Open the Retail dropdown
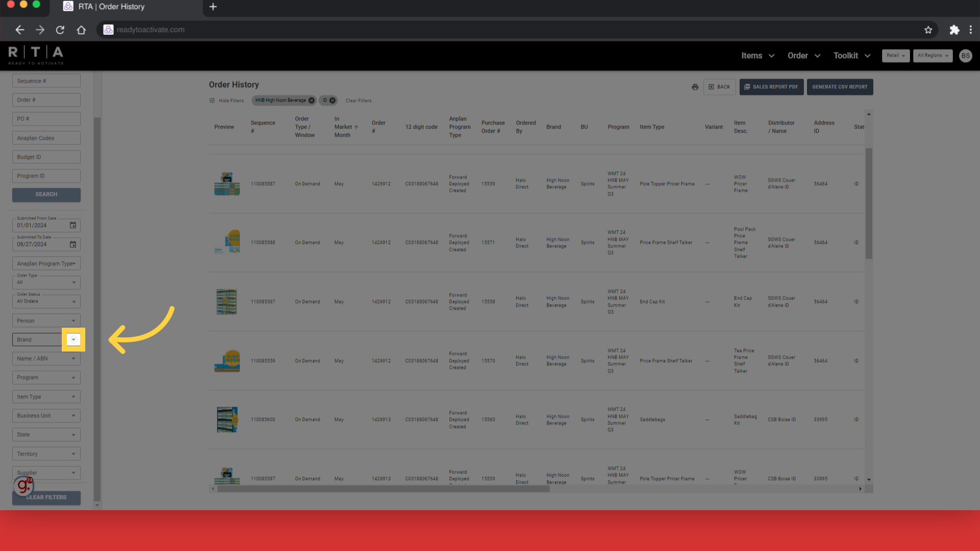Viewport: 980px width, 551px height. coord(896,56)
